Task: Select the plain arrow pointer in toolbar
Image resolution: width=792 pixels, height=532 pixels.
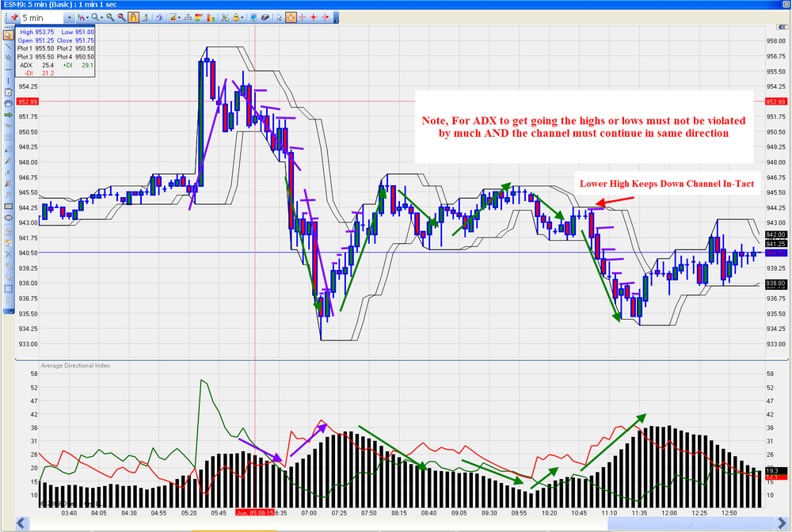Action: (x=279, y=17)
